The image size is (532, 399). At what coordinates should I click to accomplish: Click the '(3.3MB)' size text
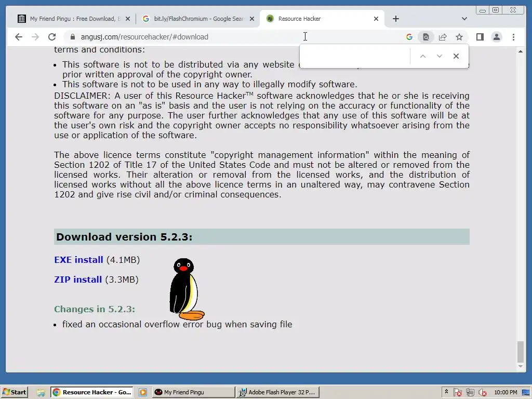pos(122,280)
